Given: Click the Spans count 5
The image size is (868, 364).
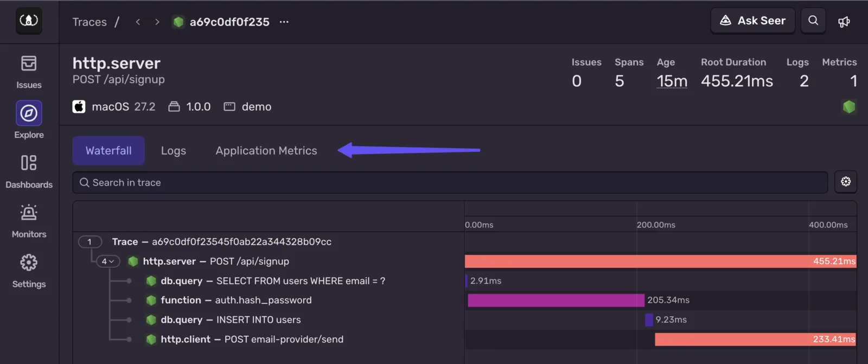Looking at the screenshot, I should point(620,81).
